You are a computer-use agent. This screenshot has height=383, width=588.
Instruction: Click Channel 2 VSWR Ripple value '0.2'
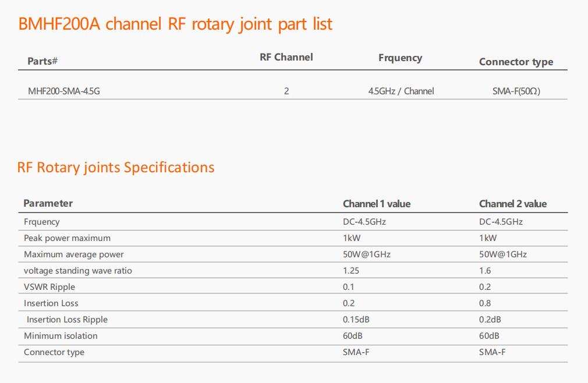point(485,287)
